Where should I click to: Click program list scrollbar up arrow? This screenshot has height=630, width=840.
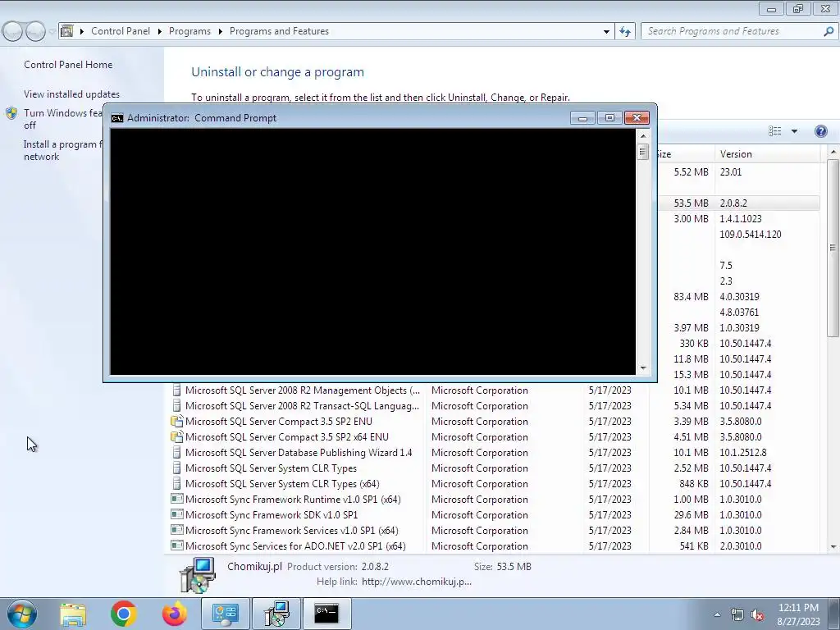coord(833,153)
